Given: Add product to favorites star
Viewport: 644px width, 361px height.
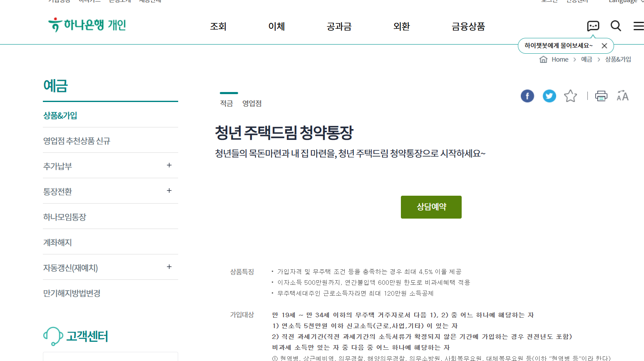Looking at the screenshot, I should [570, 96].
